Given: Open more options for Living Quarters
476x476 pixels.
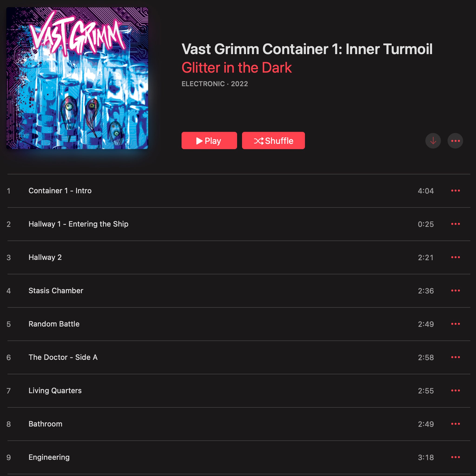Looking at the screenshot, I should tap(455, 390).
